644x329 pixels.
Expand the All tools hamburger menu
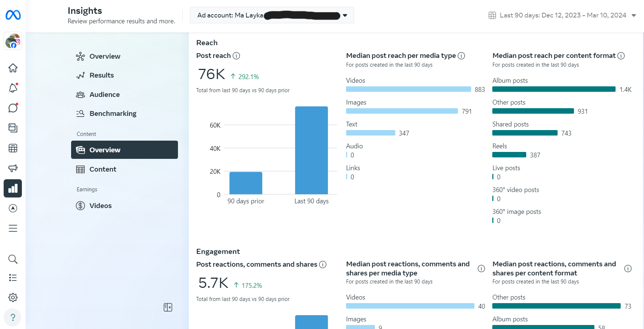click(x=13, y=228)
